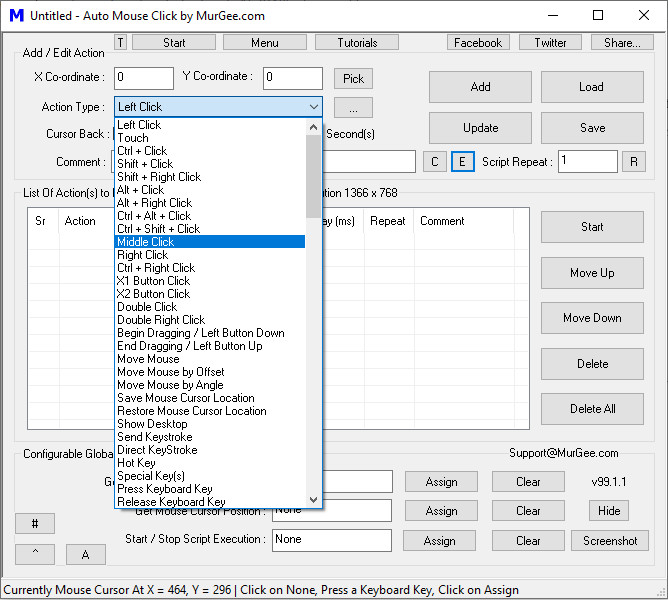Pick Direct KeyStroke action
Viewport: 668px width, 600px height.
point(210,450)
